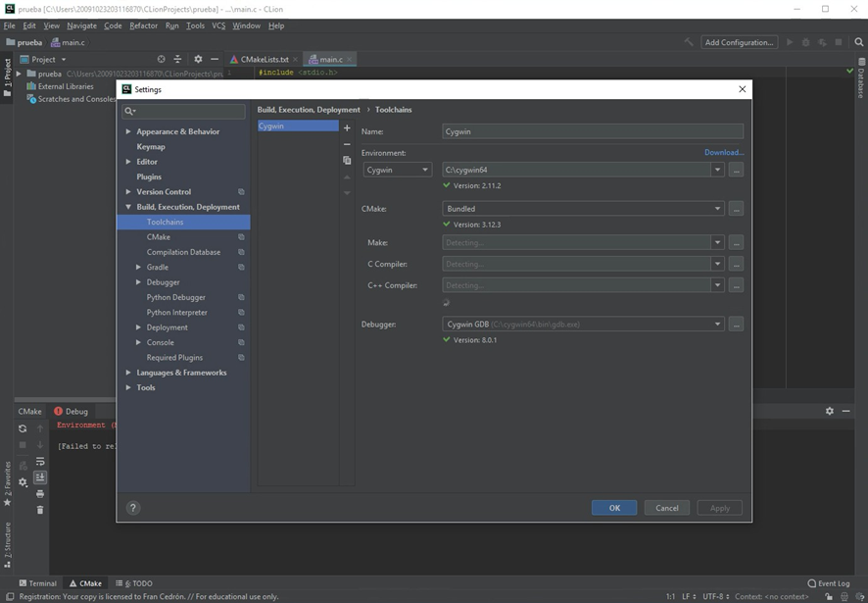
Task: Expand Languages & Frameworks section
Action: click(128, 373)
